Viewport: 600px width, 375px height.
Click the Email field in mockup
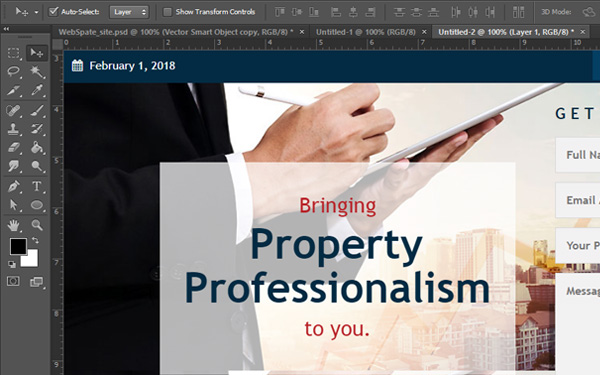click(x=578, y=200)
